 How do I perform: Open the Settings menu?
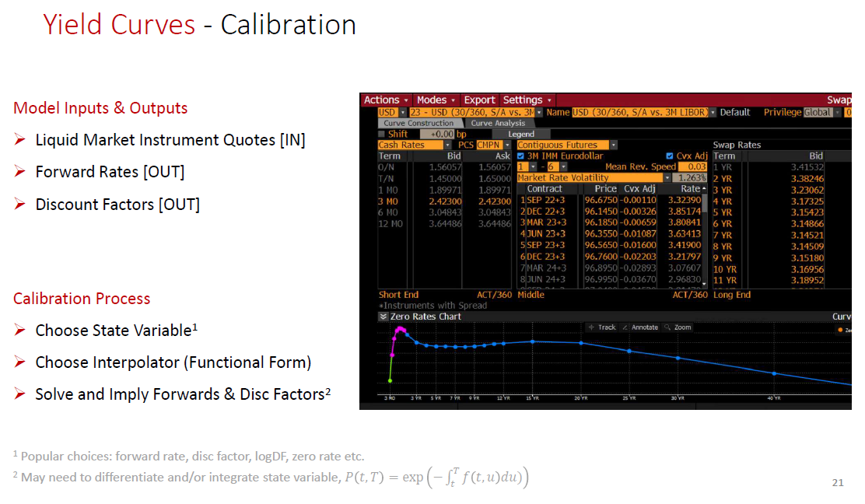click(x=527, y=100)
